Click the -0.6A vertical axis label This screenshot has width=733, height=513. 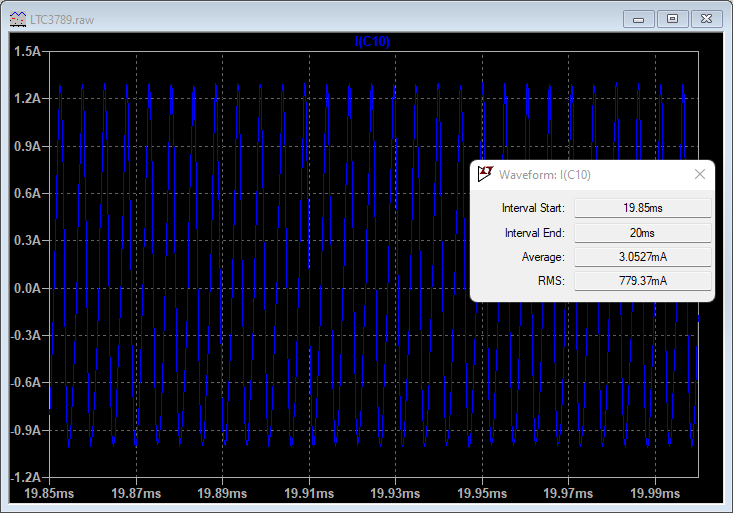point(26,383)
